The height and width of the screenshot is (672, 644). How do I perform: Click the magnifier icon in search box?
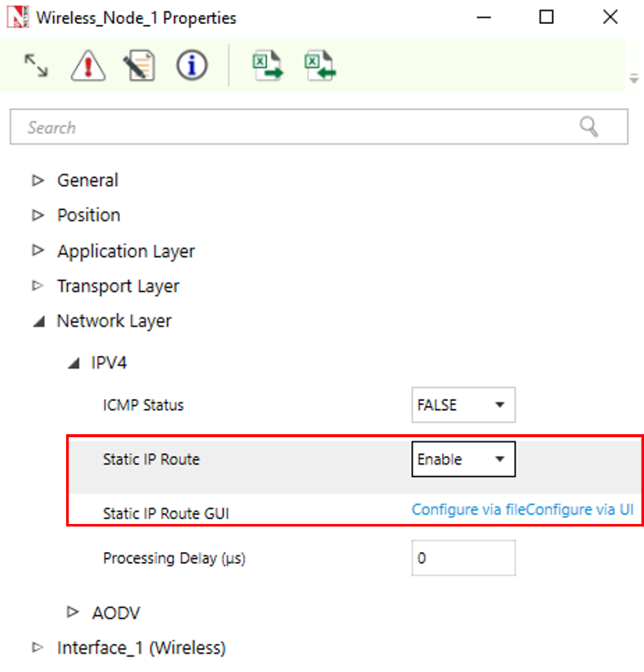pos(589,126)
